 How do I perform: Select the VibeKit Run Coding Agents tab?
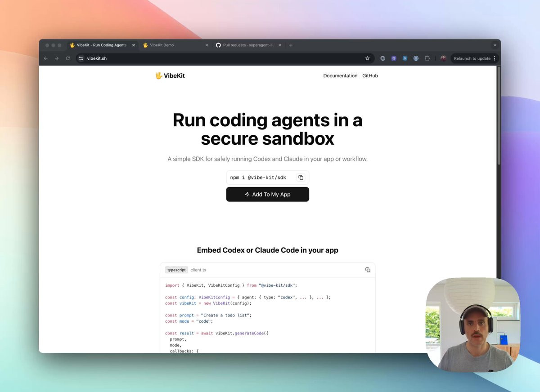coord(102,45)
